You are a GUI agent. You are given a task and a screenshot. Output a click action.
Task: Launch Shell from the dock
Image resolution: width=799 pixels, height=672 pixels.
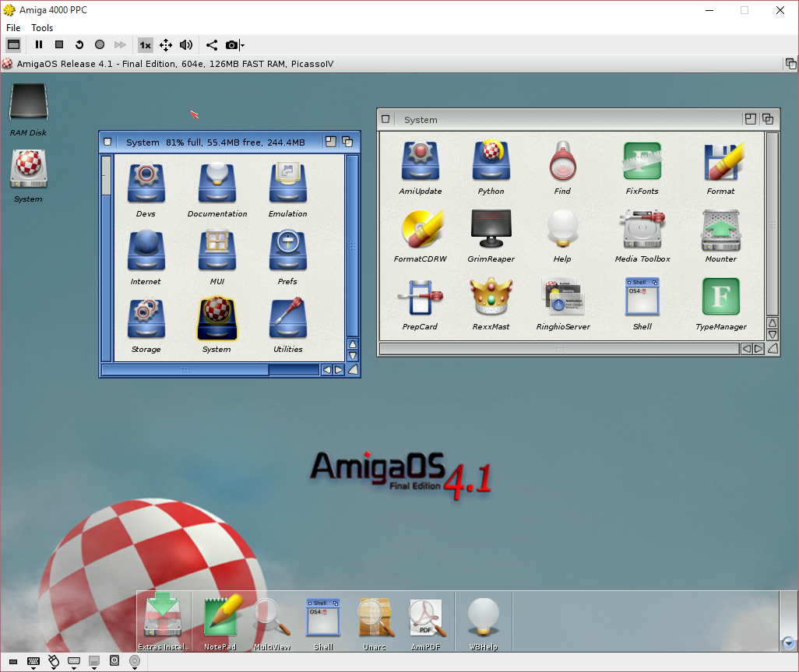(x=323, y=617)
